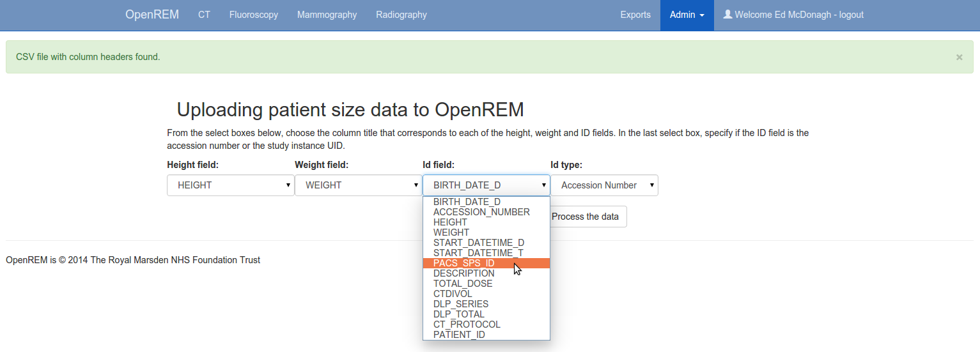Expand the Weight field select box

357,185
